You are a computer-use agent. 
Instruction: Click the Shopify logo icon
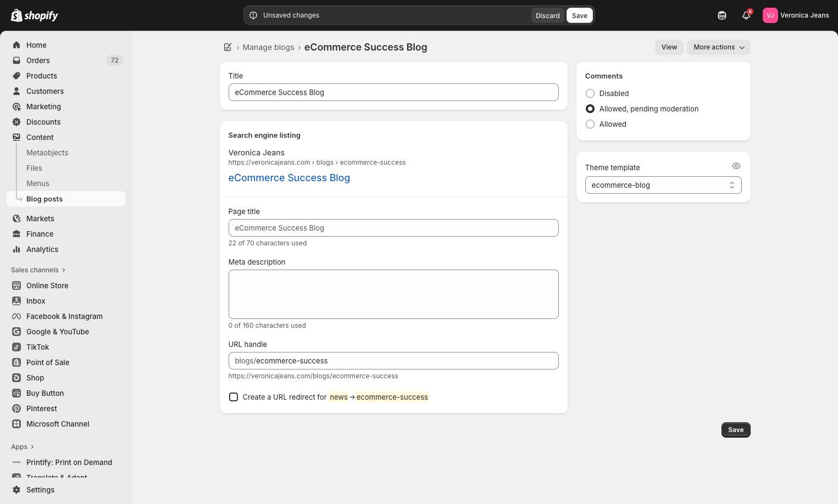click(x=16, y=15)
